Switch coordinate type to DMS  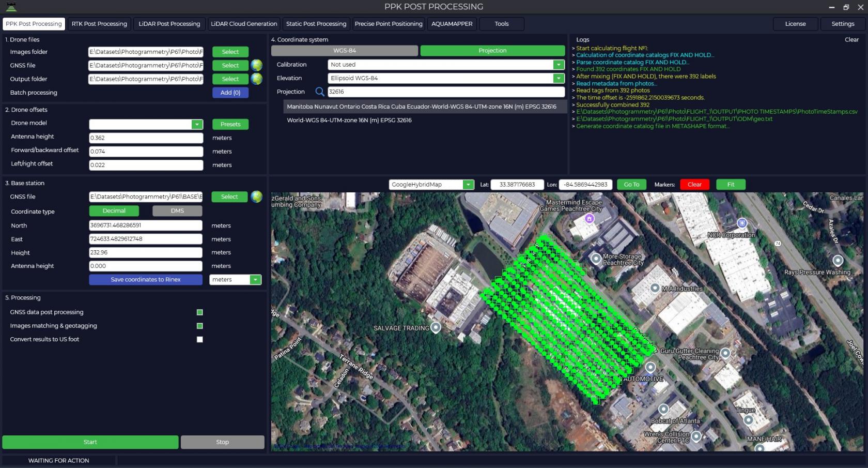click(177, 211)
